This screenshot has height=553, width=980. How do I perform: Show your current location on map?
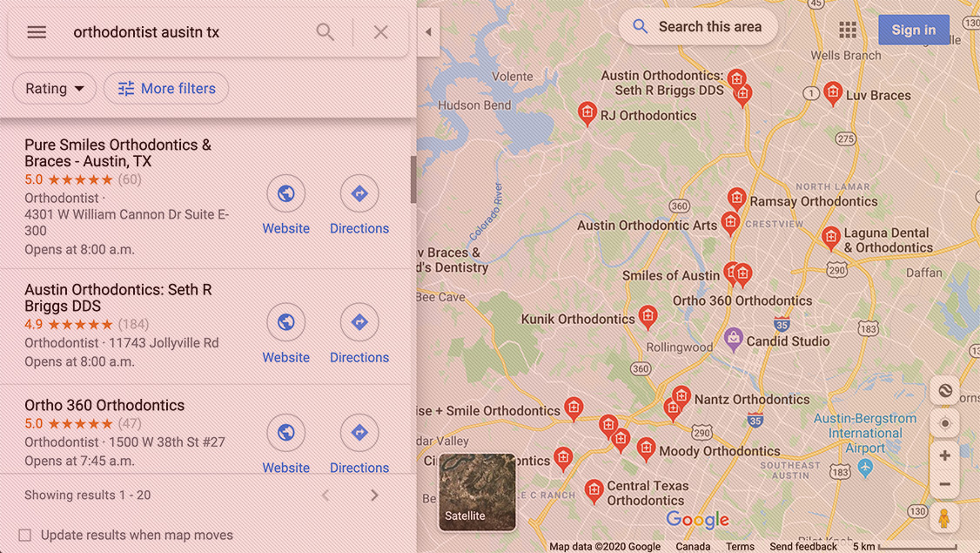944,423
